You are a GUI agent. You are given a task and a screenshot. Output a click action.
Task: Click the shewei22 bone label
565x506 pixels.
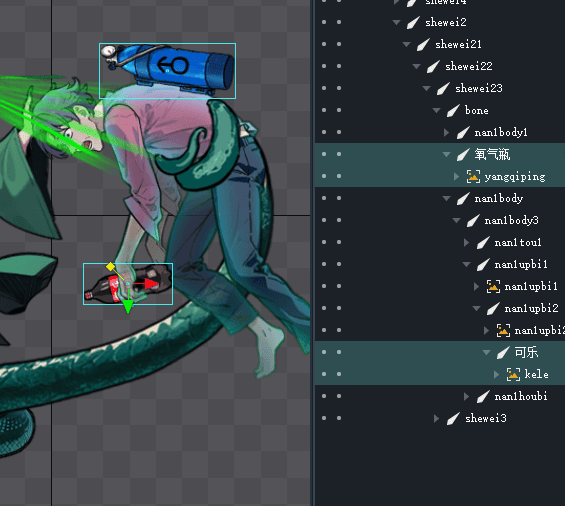tap(468, 66)
